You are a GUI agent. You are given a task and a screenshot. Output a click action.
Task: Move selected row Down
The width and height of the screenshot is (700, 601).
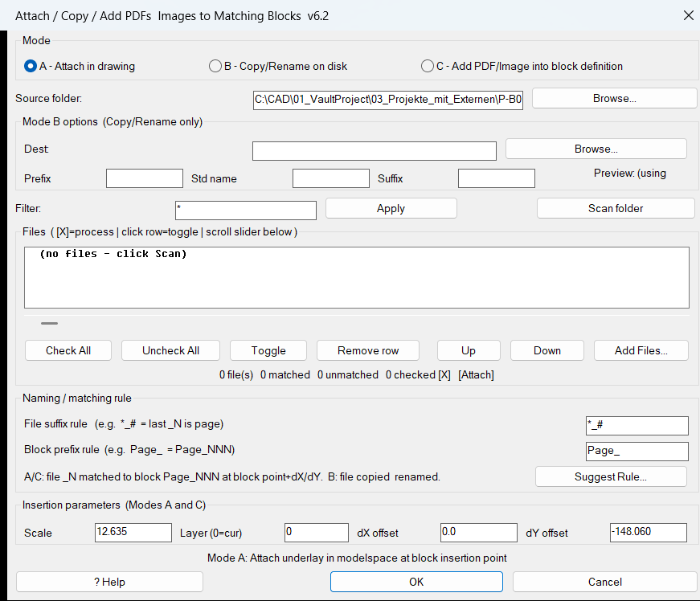[546, 350]
